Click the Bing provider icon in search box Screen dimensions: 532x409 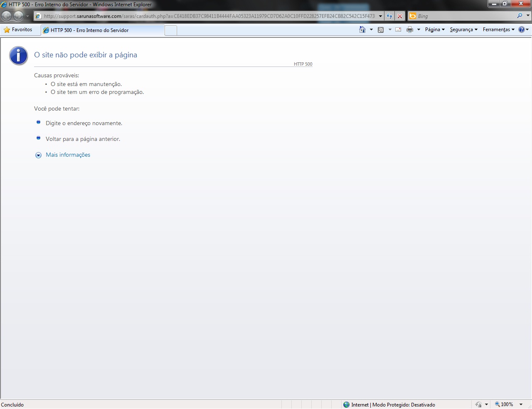[x=413, y=16]
